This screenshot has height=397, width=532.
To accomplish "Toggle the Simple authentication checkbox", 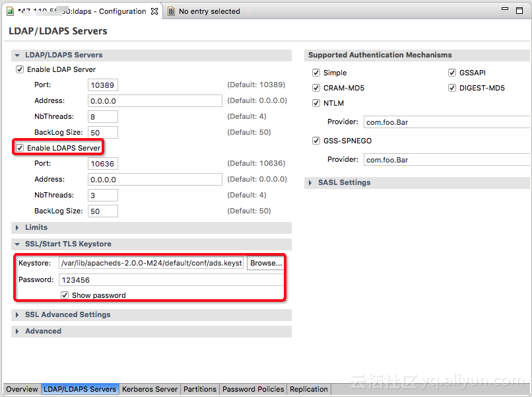I will click(316, 73).
